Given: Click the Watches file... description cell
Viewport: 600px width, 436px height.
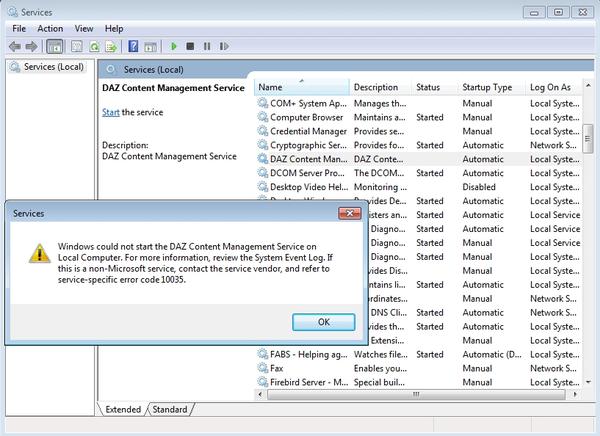Looking at the screenshot, I should (380, 354).
